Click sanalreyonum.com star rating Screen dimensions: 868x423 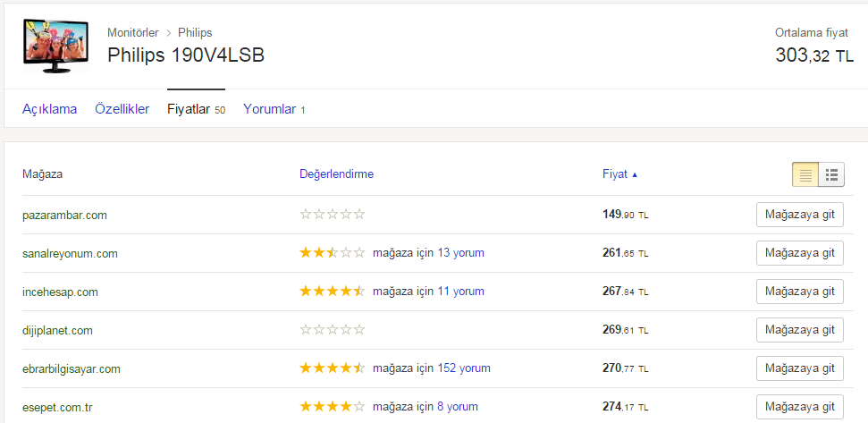(x=333, y=253)
